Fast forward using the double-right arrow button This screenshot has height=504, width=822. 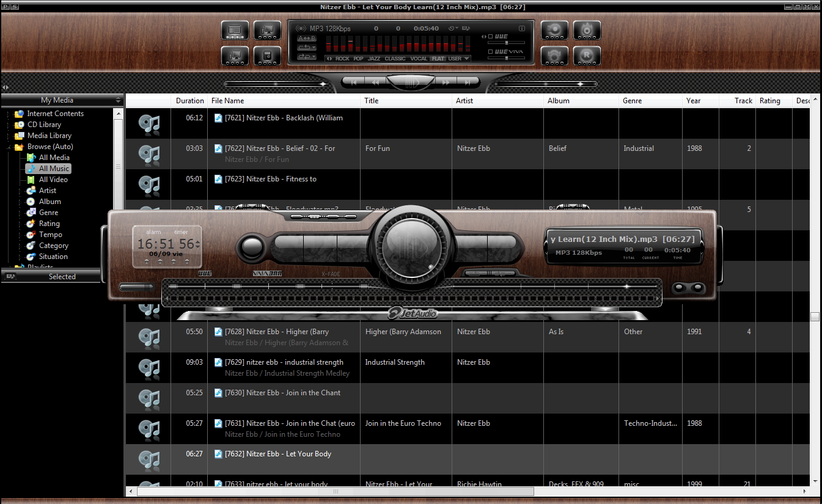pyautogui.click(x=446, y=82)
